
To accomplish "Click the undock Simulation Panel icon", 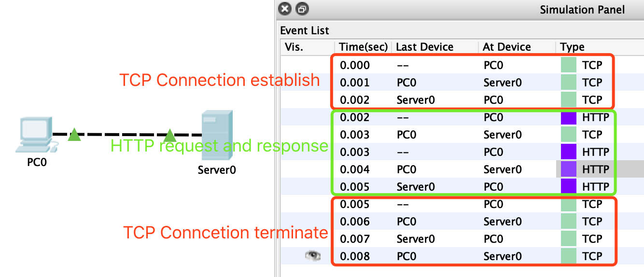I will pyautogui.click(x=302, y=9).
